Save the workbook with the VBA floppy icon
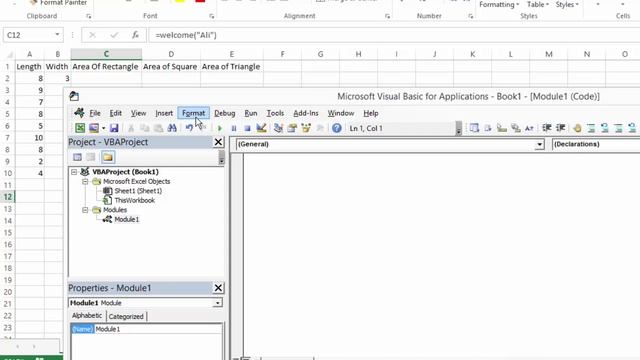The width and height of the screenshot is (640, 360). point(114,128)
